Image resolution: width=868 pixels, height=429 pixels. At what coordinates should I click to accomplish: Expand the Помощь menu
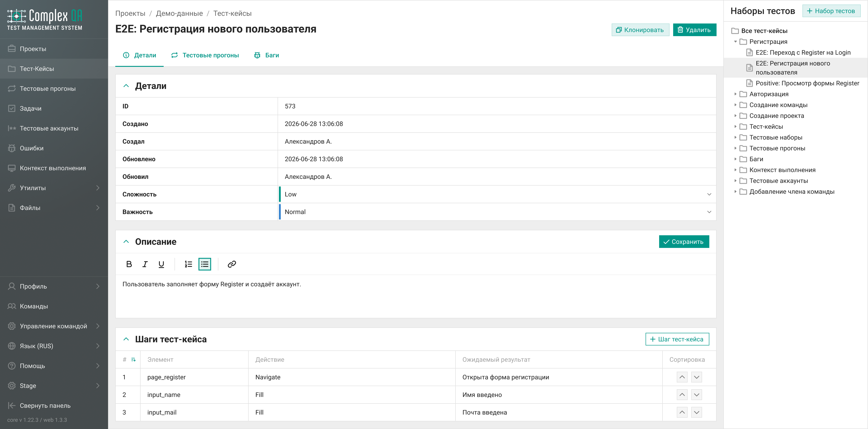tap(54, 366)
